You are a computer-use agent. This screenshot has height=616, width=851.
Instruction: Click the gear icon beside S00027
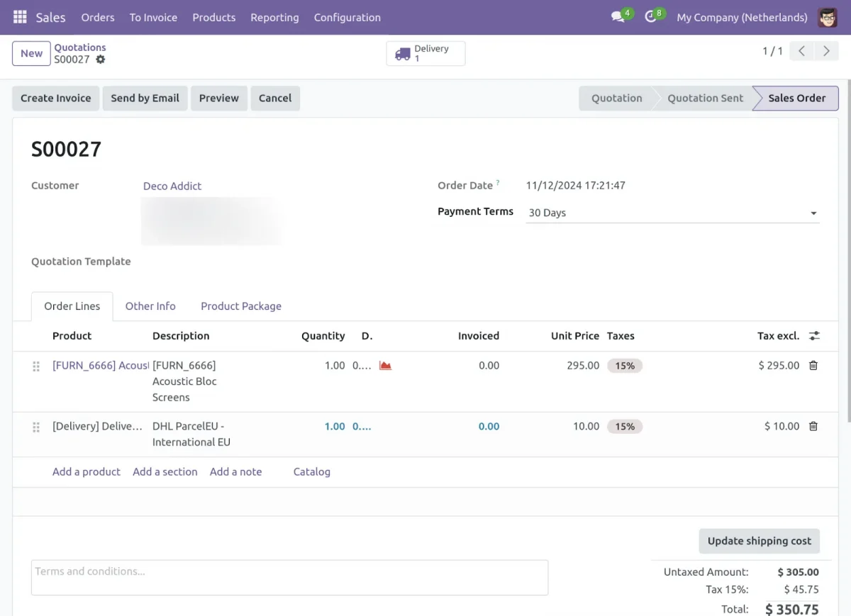[101, 60]
